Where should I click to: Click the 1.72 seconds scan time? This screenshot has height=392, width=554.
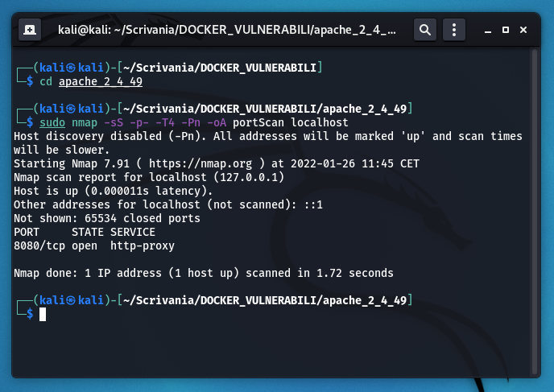355,274
